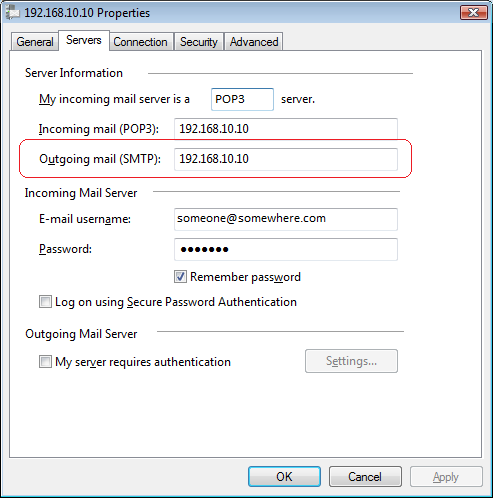The image size is (493, 498).
Task: Focus the E-mail username field
Action: (x=286, y=219)
